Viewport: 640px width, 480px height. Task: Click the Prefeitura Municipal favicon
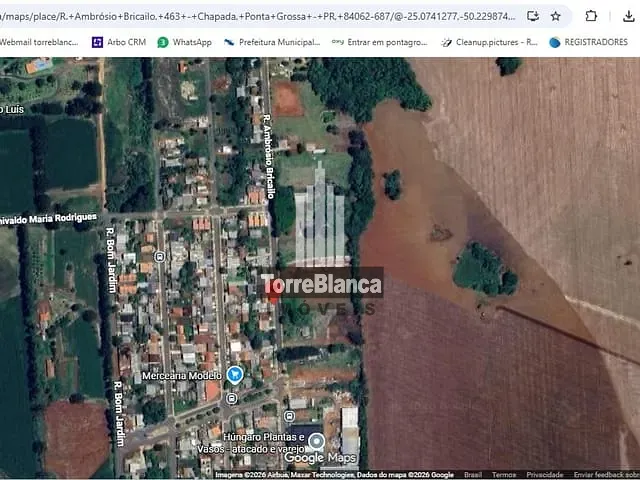tap(229, 42)
